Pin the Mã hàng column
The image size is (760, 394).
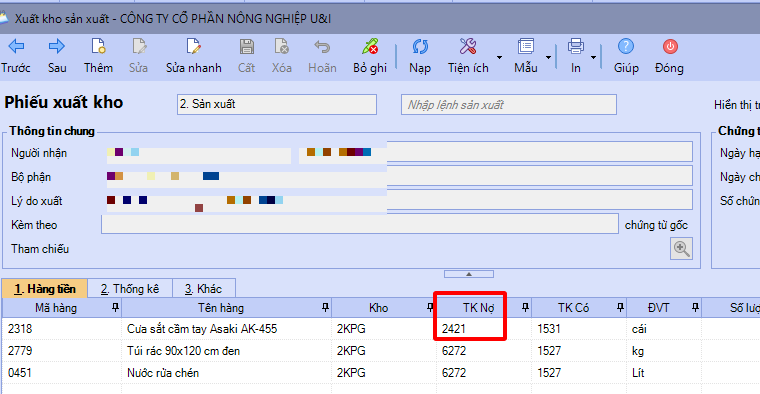pos(115,307)
